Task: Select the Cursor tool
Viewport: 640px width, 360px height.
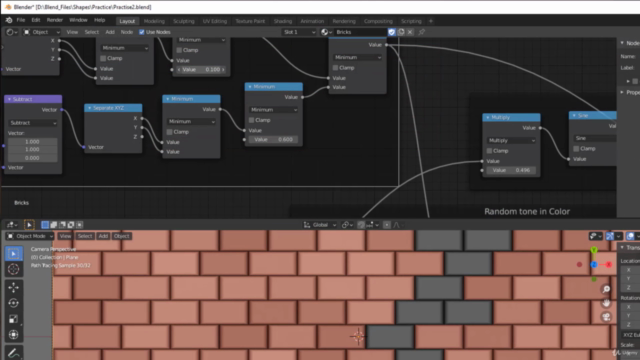Action: tap(13, 269)
